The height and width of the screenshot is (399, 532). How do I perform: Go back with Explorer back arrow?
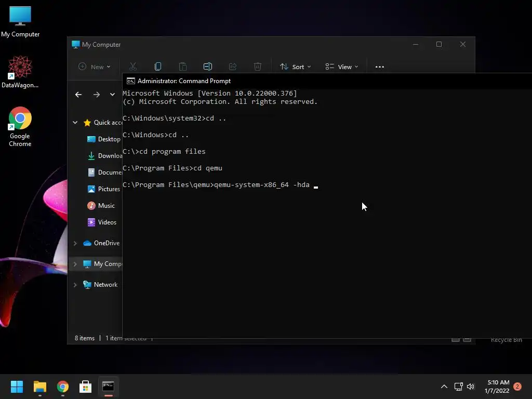coord(78,95)
